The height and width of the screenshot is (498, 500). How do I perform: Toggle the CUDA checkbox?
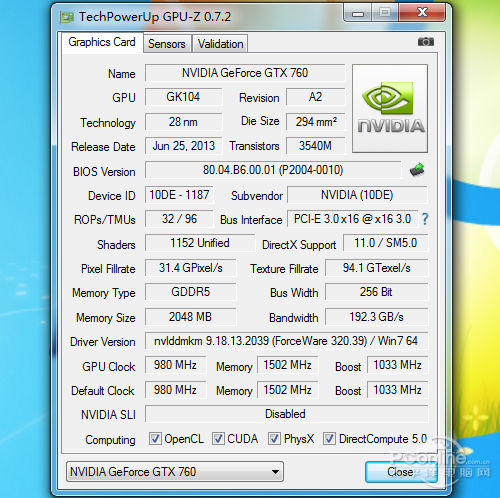point(218,439)
